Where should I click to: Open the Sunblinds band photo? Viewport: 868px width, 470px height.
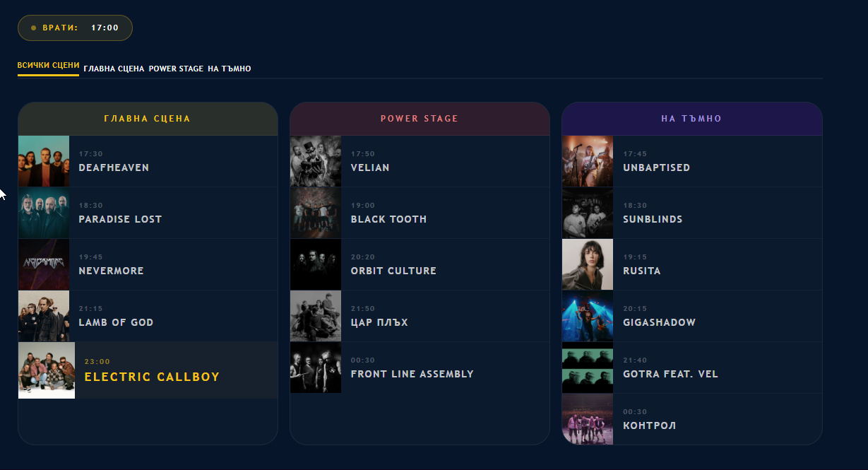[x=588, y=213]
